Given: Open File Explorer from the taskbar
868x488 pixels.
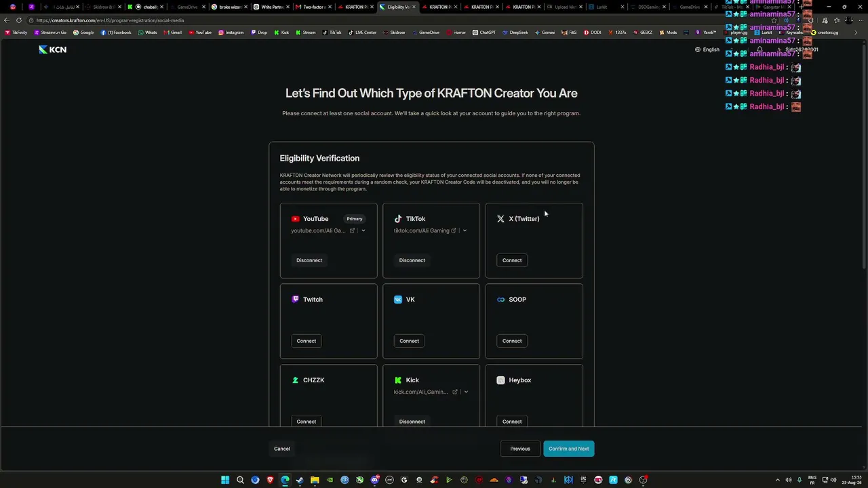Looking at the screenshot, I should click(x=315, y=480).
